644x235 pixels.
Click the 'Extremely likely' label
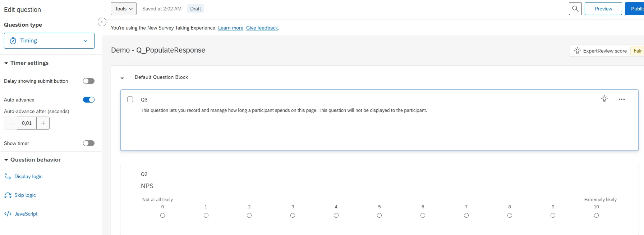coord(601,199)
